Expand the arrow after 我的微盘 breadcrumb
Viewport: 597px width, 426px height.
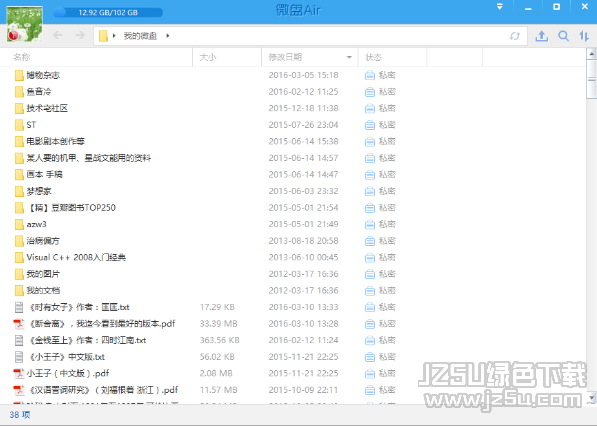[x=168, y=36]
